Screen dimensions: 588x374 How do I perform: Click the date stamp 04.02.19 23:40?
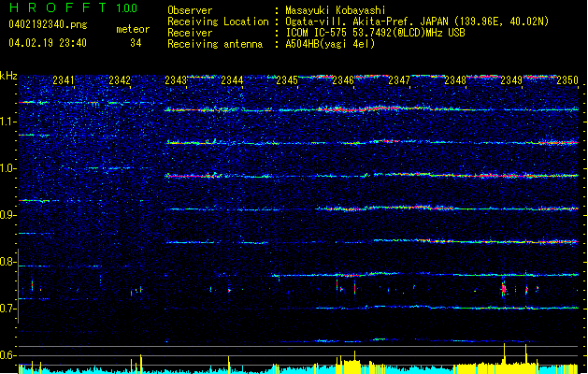coord(48,43)
